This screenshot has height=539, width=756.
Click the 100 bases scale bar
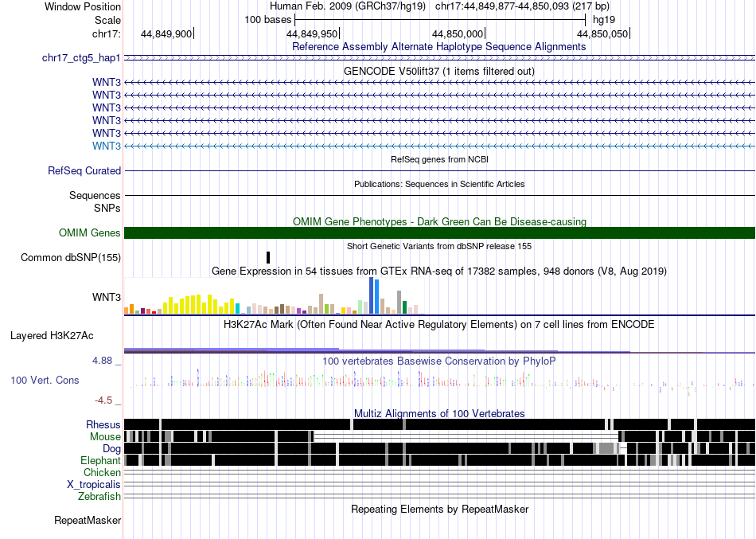tap(440, 20)
